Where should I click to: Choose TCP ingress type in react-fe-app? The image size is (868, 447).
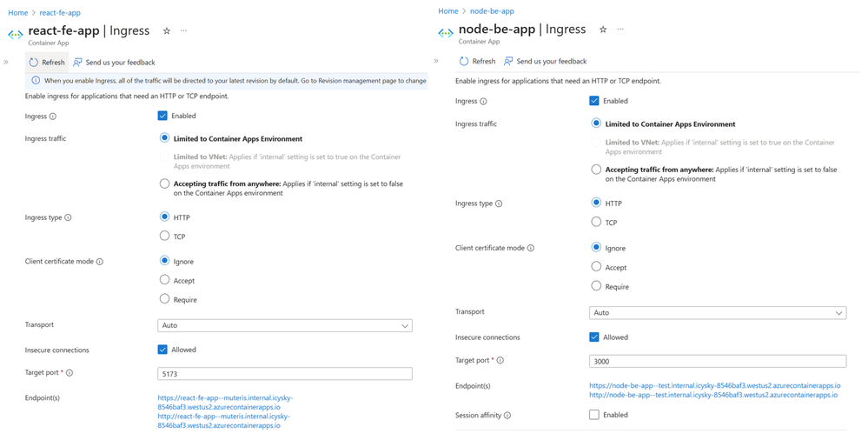click(x=164, y=236)
